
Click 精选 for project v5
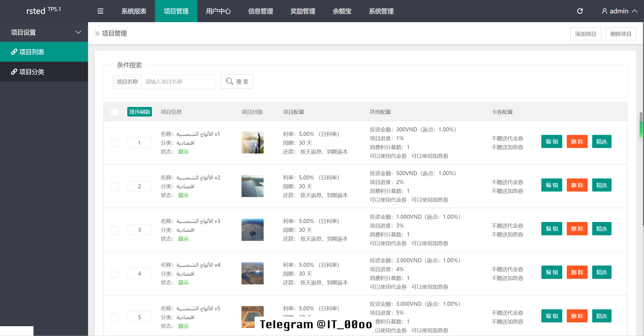click(x=602, y=316)
